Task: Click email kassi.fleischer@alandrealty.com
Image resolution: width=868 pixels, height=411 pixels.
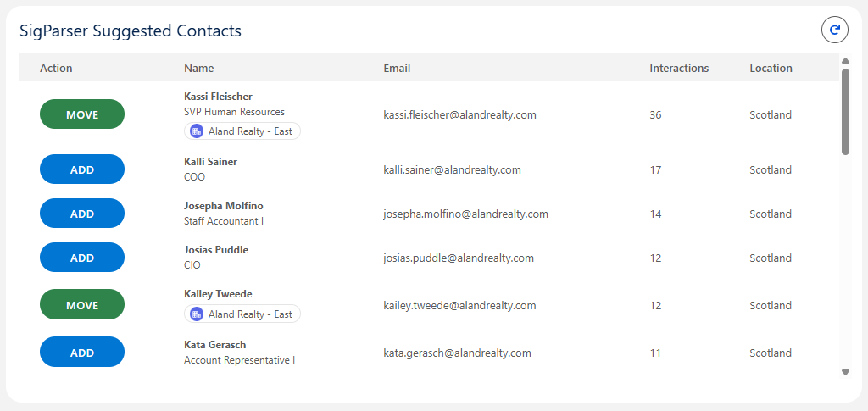Action: click(459, 115)
